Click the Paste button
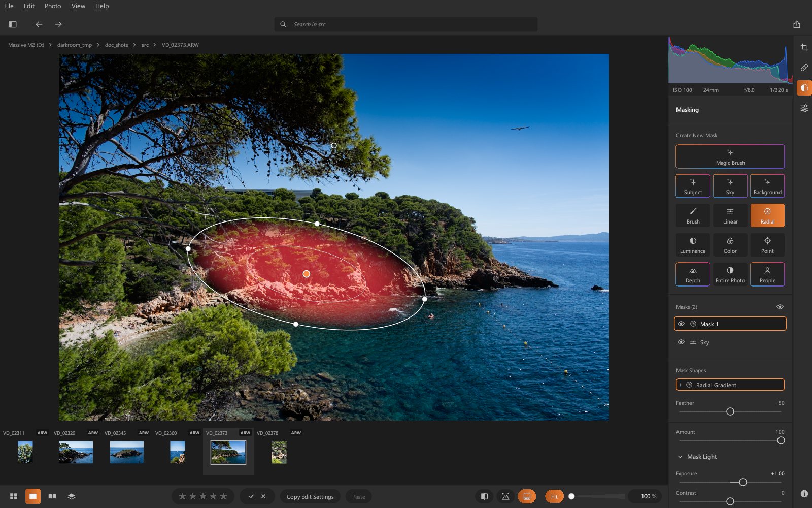Image resolution: width=812 pixels, height=508 pixels. (x=358, y=496)
